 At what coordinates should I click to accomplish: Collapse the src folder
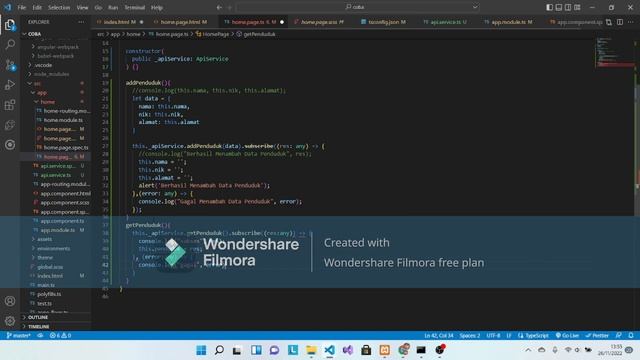pyautogui.click(x=55, y=83)
